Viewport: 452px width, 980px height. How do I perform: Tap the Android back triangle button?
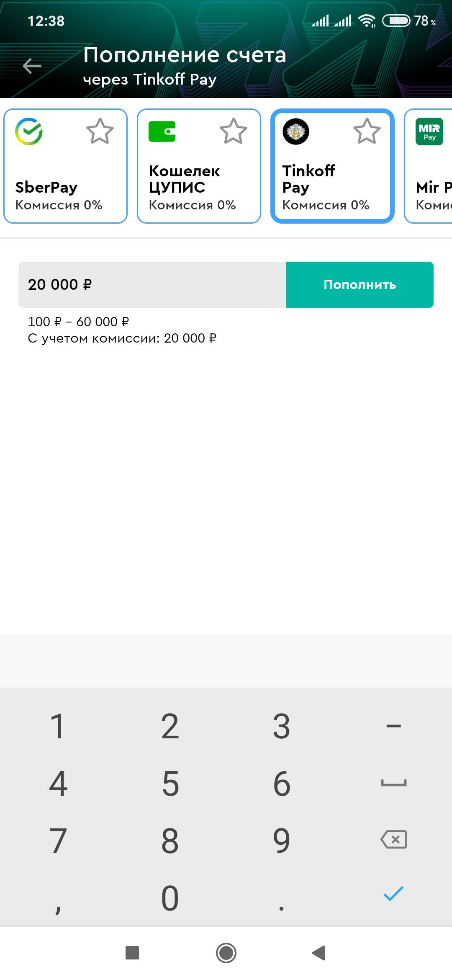pos(319,953)
